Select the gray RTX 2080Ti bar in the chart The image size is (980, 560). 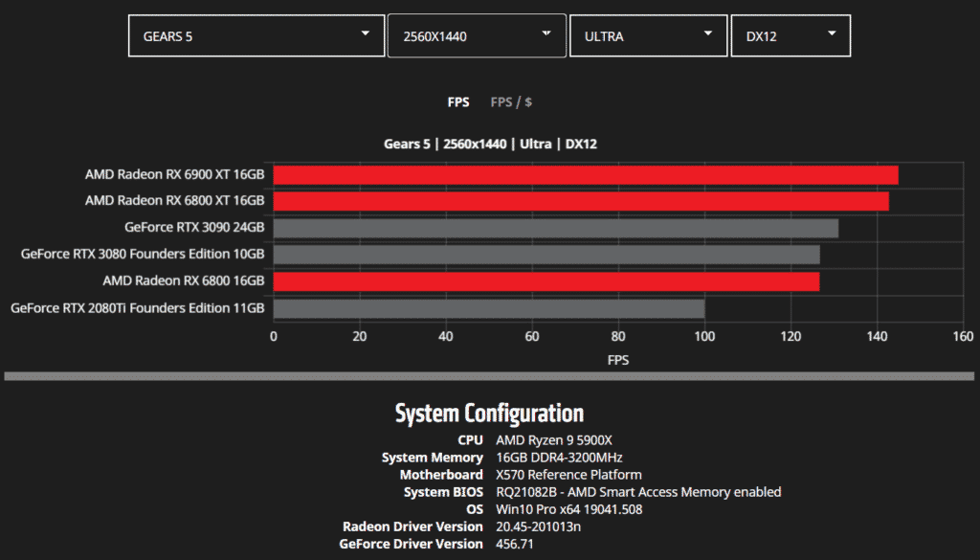click(x=489, y=308)
